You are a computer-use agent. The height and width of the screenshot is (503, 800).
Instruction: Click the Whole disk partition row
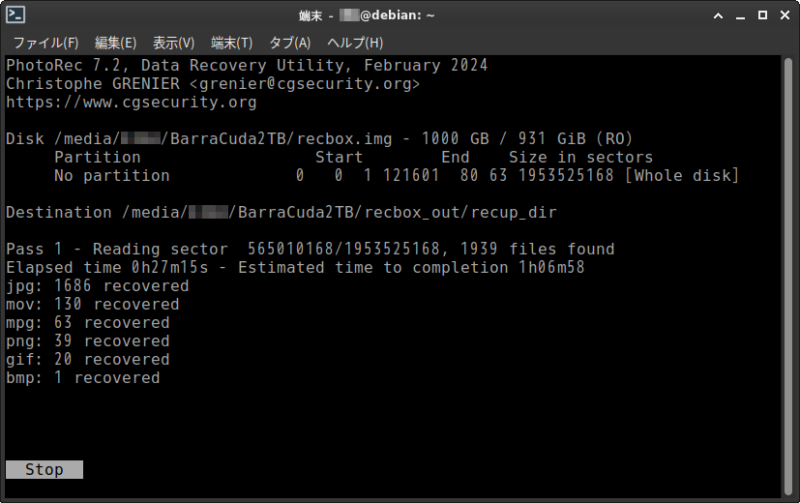tap(396, 175)
